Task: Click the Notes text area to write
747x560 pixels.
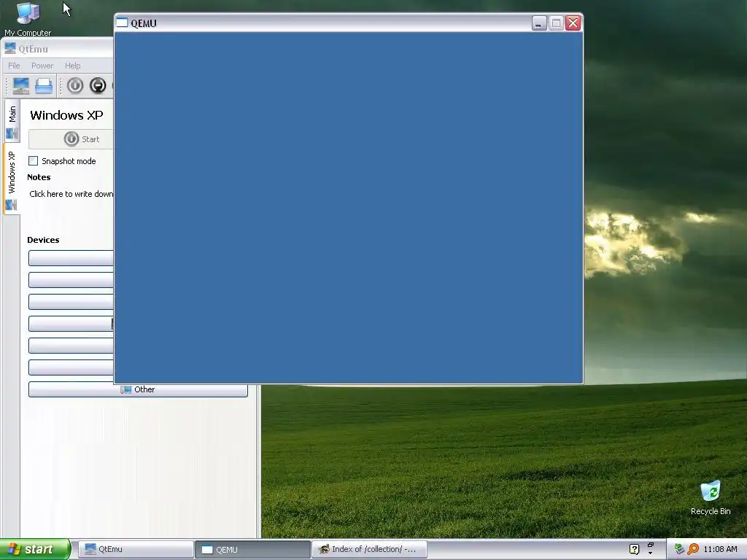Action: 71,194
